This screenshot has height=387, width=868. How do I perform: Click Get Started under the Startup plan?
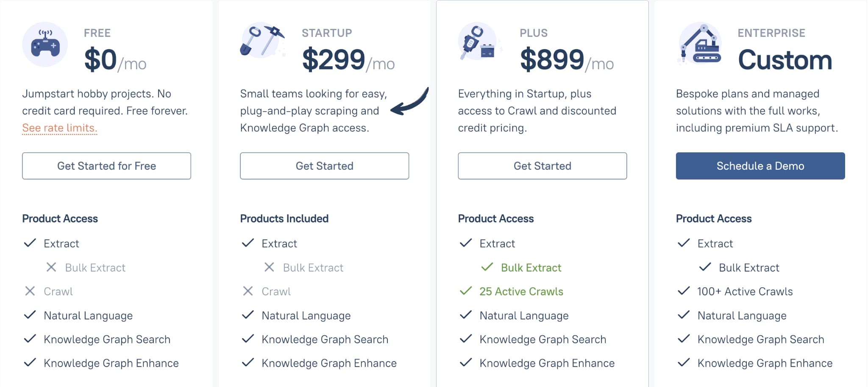[x=325, y=166]
